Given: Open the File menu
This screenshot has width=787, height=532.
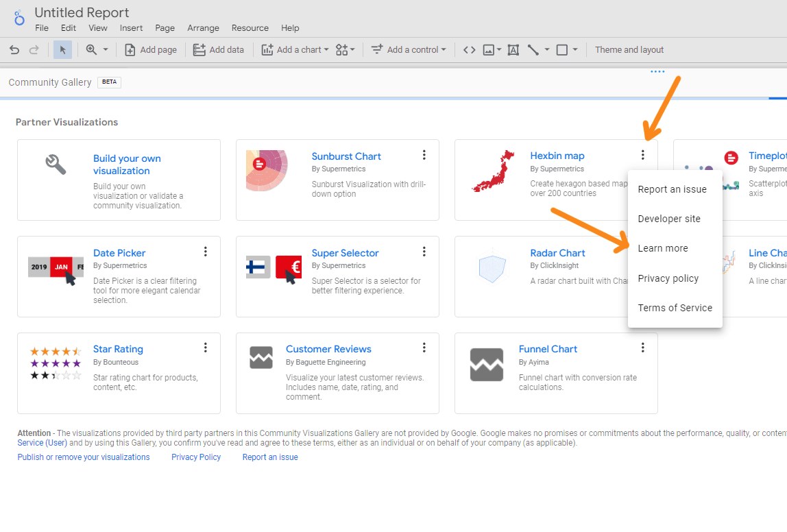Looking at the screenshot, I should (x=42, y=28).
